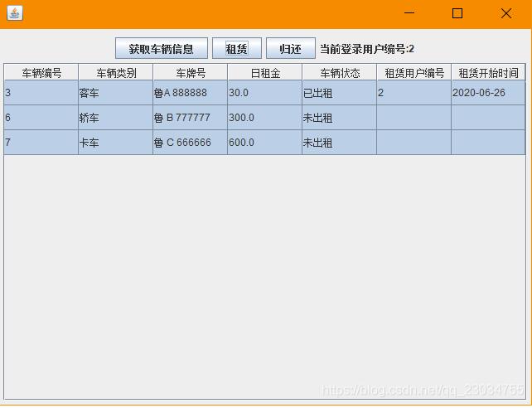Click the 获取车辆信息 button
This screenshot has width=532, height=408.
[x=161, y=48]
